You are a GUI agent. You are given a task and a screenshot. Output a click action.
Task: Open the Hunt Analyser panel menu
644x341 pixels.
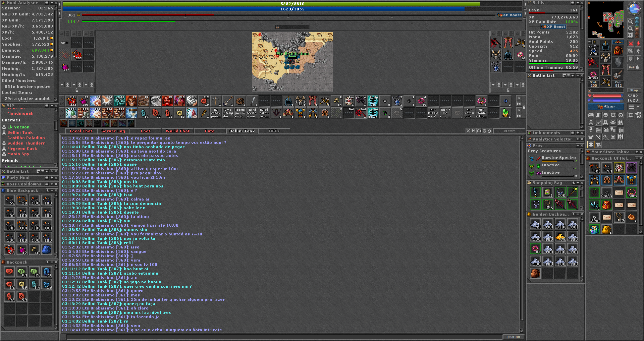(x=47, y=3)
